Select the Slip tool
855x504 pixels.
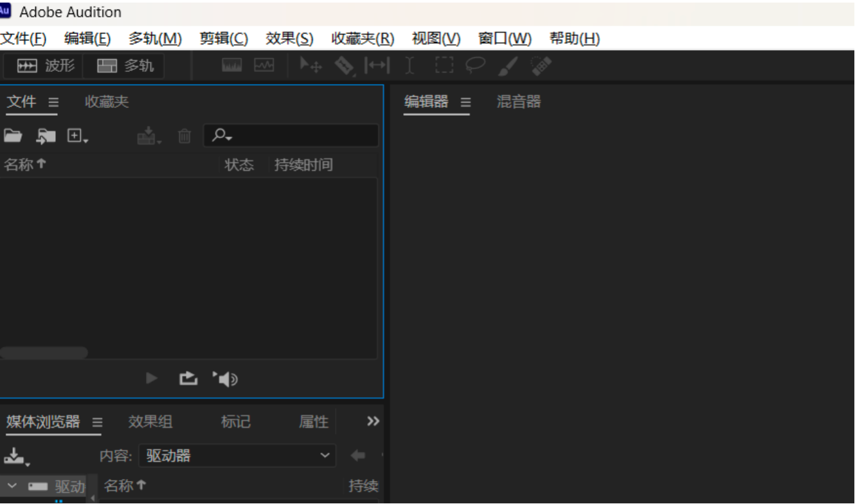tap(377, 66)
